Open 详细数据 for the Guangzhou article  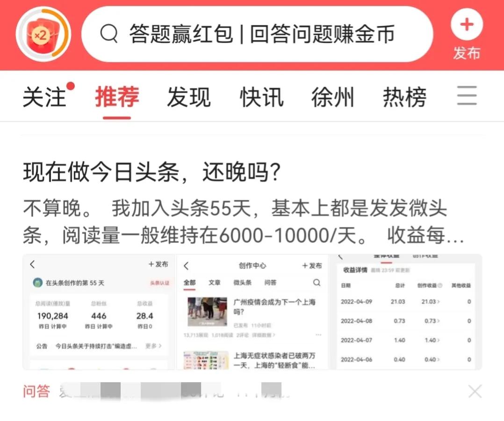[x=262, y=334]
